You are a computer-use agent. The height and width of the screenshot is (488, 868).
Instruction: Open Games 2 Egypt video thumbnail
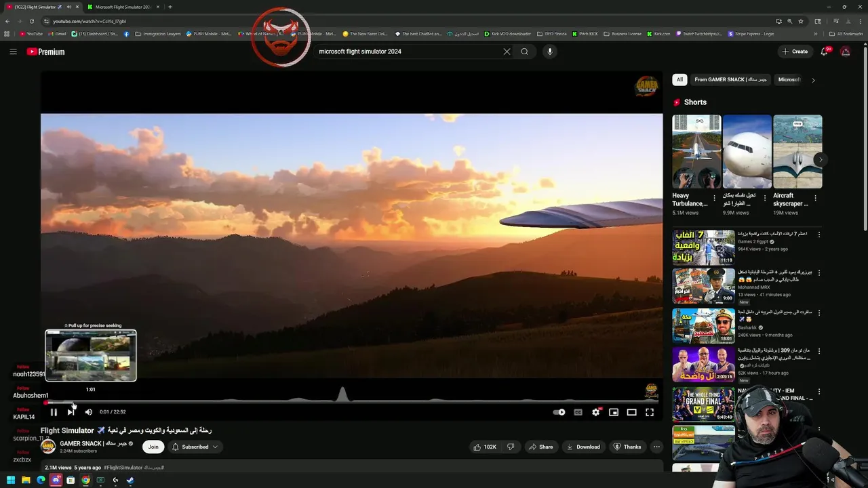point(703,247)
